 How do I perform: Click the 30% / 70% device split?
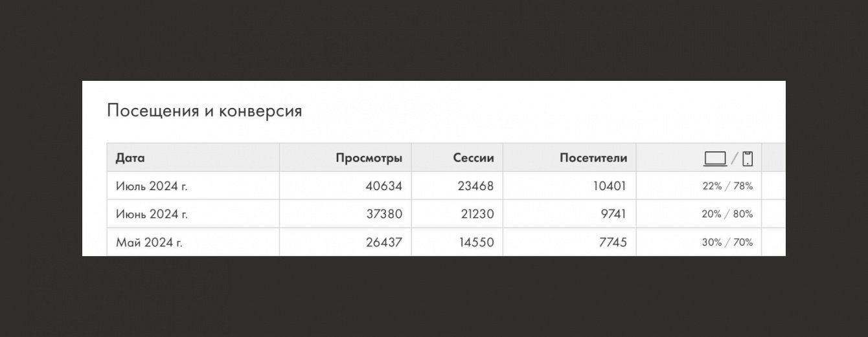point(727,243)
